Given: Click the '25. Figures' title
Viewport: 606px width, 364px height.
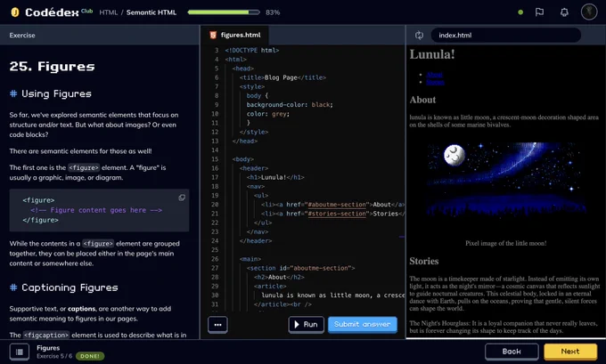Looking at the screenshot, I should (x=53, y=67).
